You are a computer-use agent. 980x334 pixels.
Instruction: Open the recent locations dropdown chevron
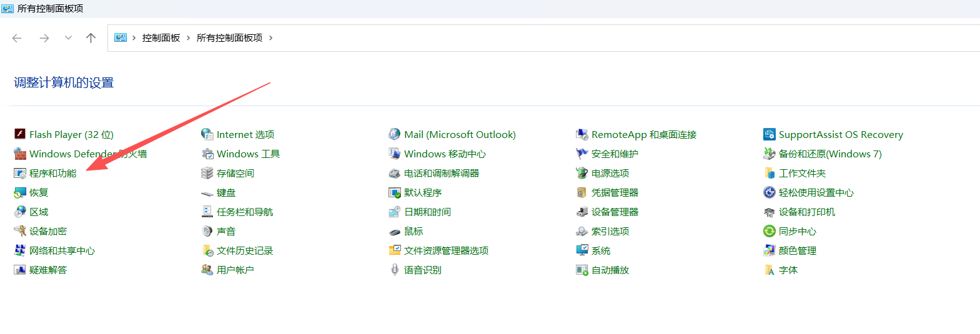click(x=68, y=38)
